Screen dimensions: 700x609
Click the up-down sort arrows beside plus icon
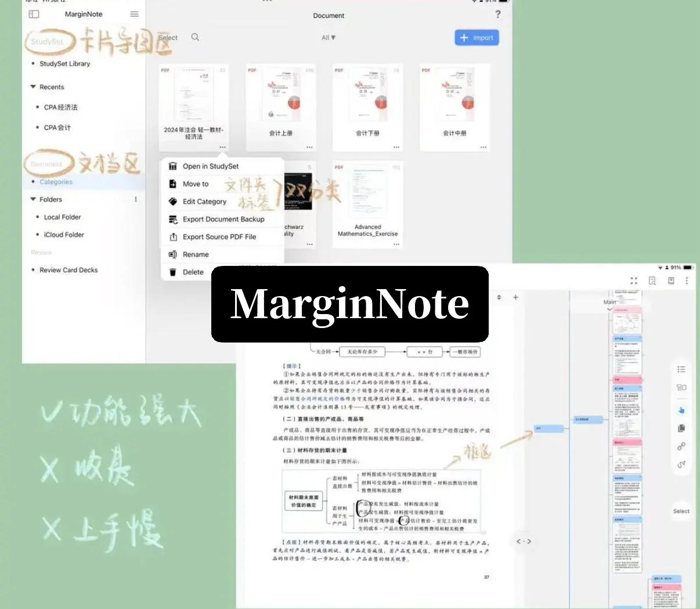[x=499, y=297]
